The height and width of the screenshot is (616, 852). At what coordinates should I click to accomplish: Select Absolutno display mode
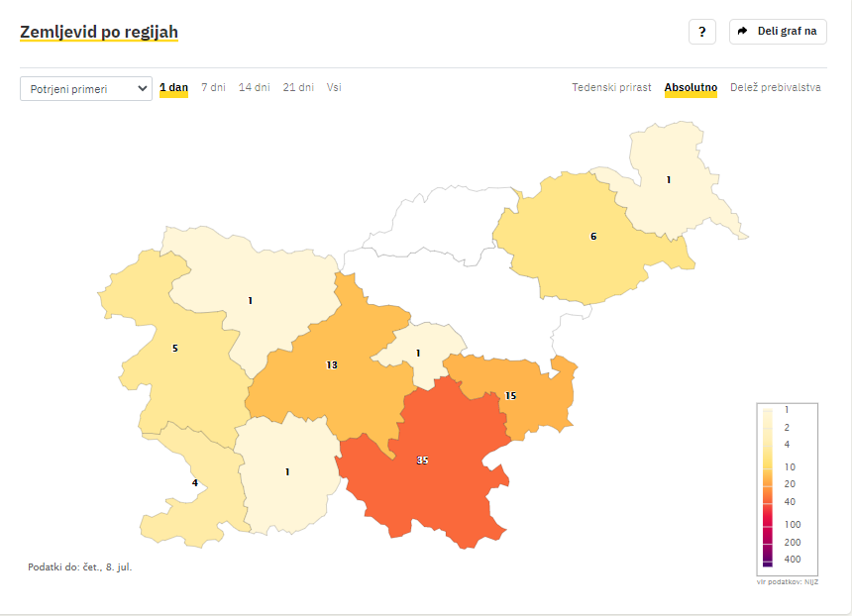[691, 87]
